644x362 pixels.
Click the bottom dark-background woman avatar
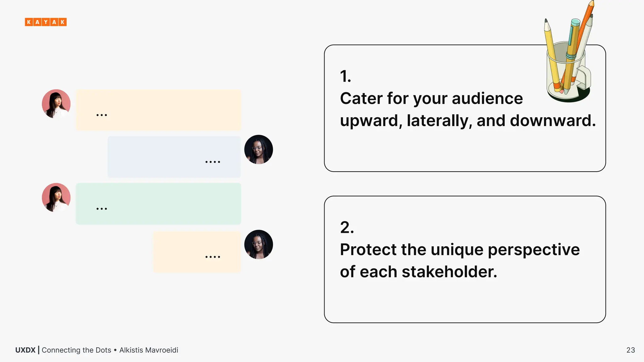[x=258, y=244]
